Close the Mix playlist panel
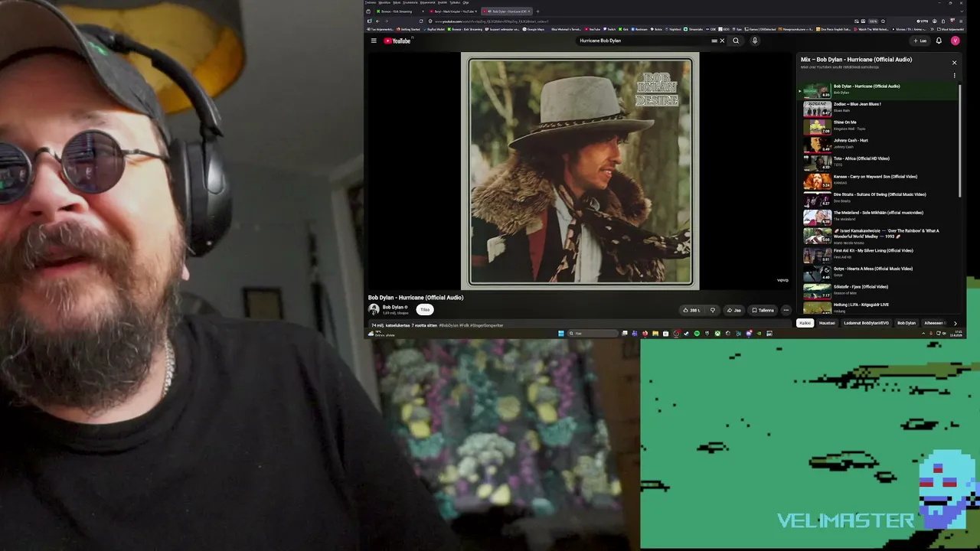Viewport: 980px width, 551px height. (x=954, y=63)
